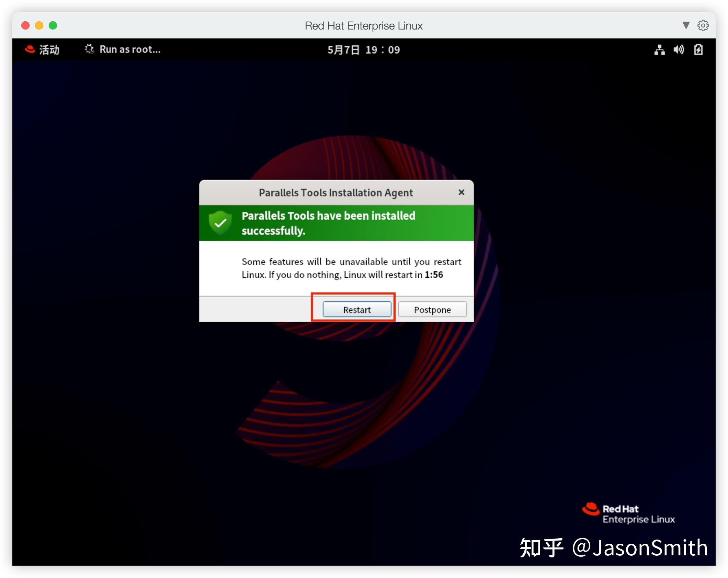Click the battery indicator icon in the top bar
728x578 pixels.
click(x=699, y=49)
